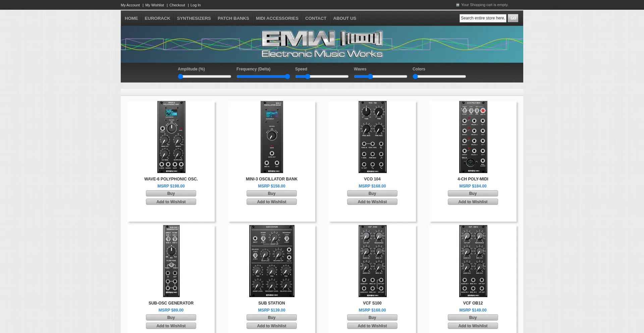Image resolution: width=644 pixels, height=333 pixels.
Task: Adjust the Colors slider
Action: tap(439, 76)
